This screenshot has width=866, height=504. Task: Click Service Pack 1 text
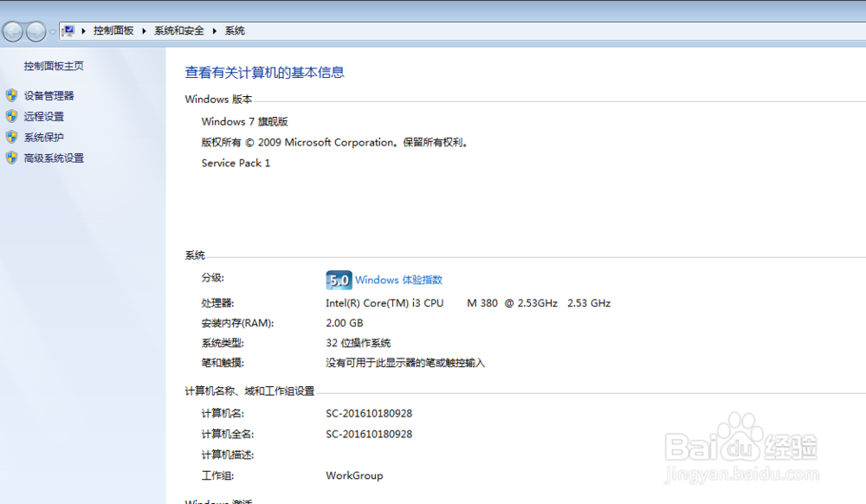pos(236,163)
